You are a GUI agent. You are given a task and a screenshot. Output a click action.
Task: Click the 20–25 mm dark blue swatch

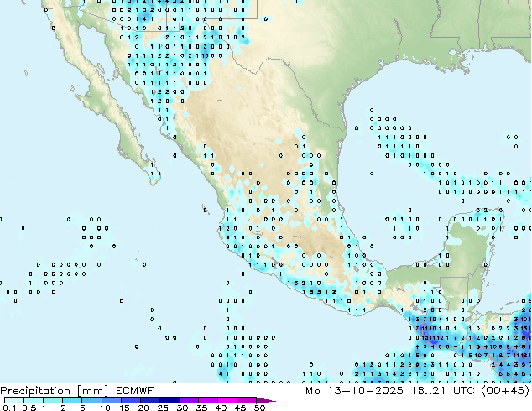pyautogui.click(x=149, y=400)
